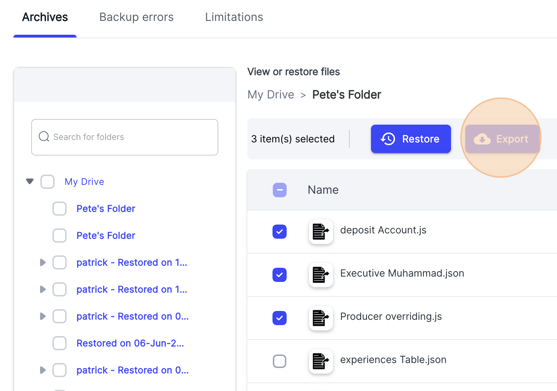The image size is (557, 391).
Task: Tick the My Drive folder checkbox
Action: click(47, 181)
